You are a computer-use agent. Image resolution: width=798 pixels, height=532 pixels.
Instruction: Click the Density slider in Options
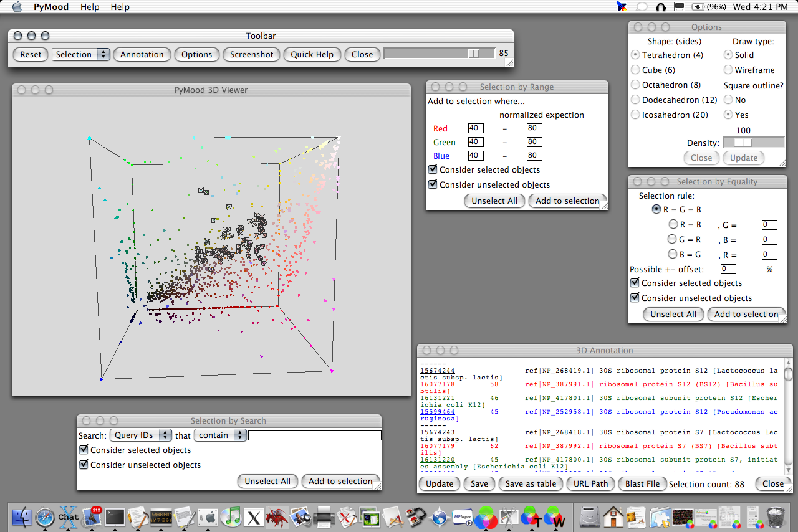[753, 142]
